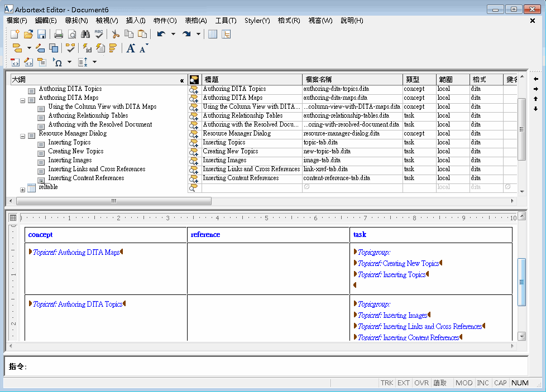Screen dimensions: 546x392
Task: Click the 類型 column header
Action: (x=419, y=80)
